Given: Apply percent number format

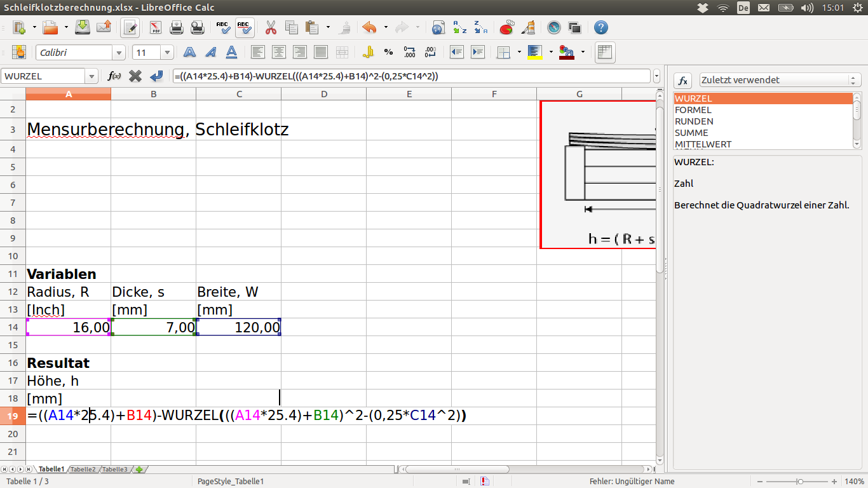Looking at the screenshot, I should pos(388,53).
